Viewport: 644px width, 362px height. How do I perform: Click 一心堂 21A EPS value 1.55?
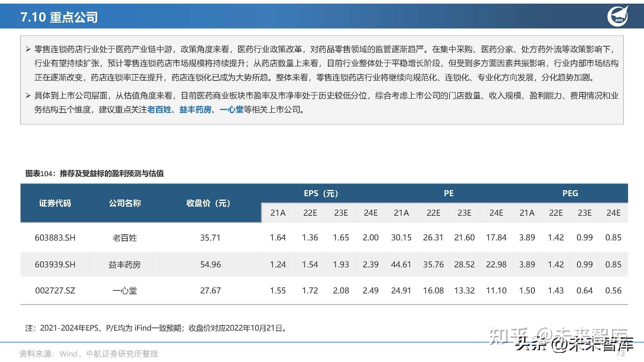278,291
